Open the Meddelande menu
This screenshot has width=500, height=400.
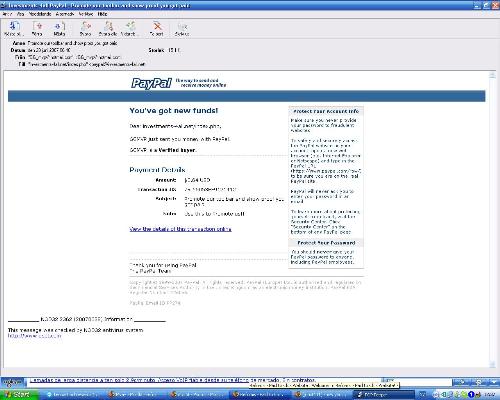(x=40, y=14)
